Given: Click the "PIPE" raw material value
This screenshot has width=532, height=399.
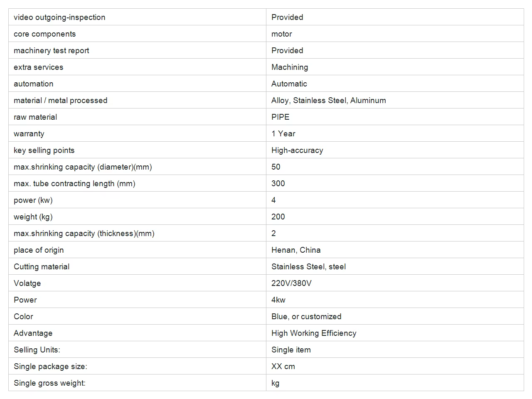Looking at the screenshot, I should (x=281, y=117).
